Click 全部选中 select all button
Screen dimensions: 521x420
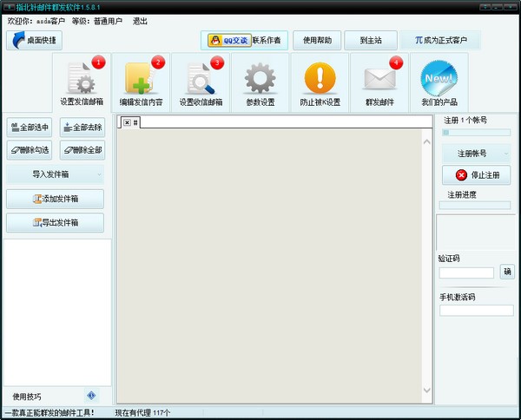(30, 127)
